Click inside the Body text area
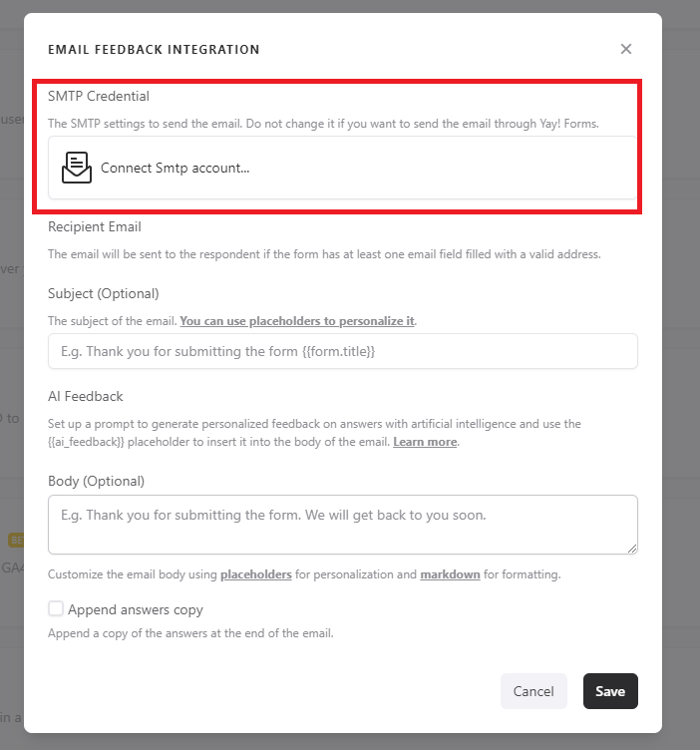 tap(342, 524)
